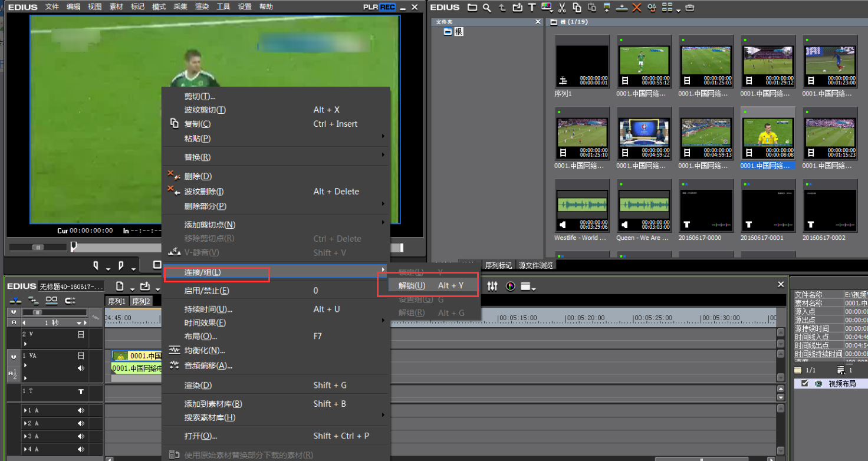This screenshot has width=868, height=461.
Task: Click the stop square button in player
Action: point(157,265)
